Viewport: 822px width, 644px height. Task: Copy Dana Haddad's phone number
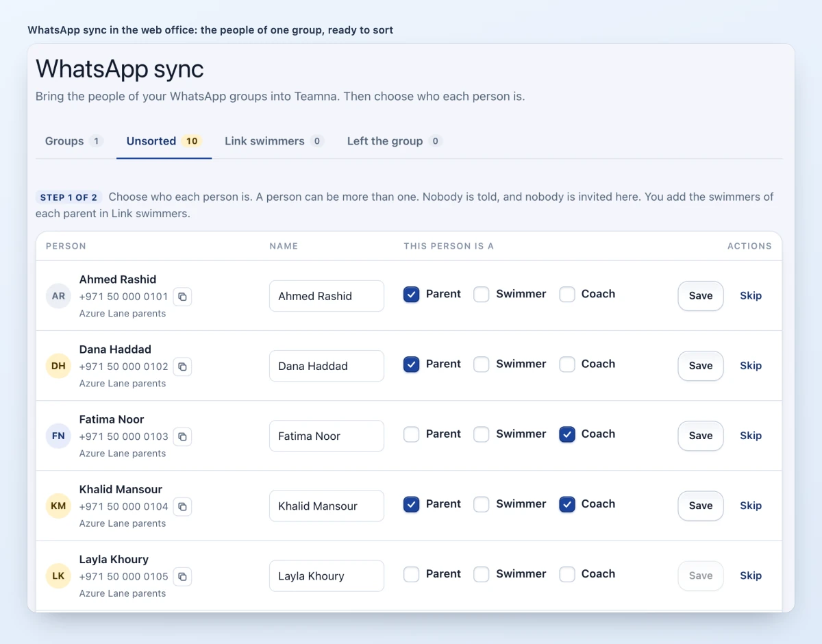(x=182, y=367)
